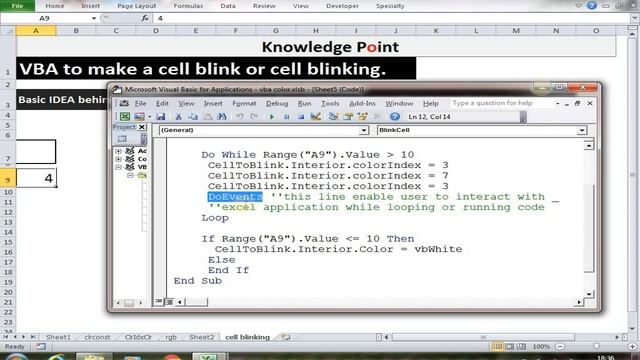Open the VBA Tools menu

330,104
